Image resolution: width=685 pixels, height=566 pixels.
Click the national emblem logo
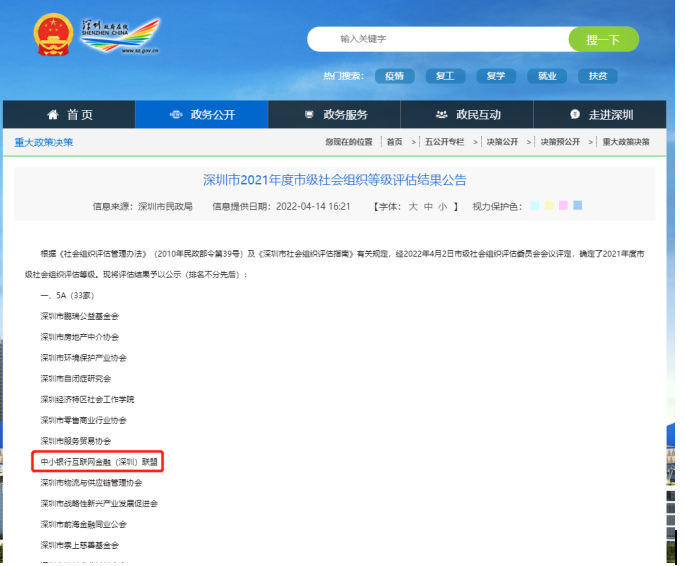[53, 35]
